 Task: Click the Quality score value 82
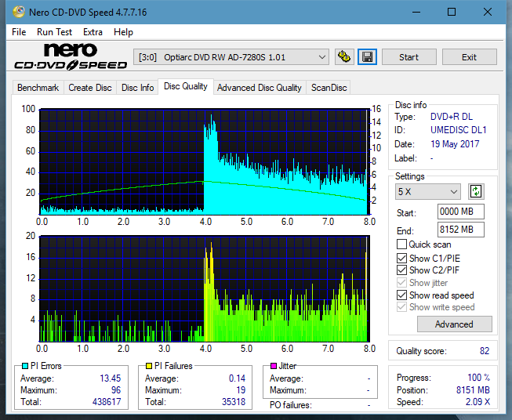[x=485, y=351]
